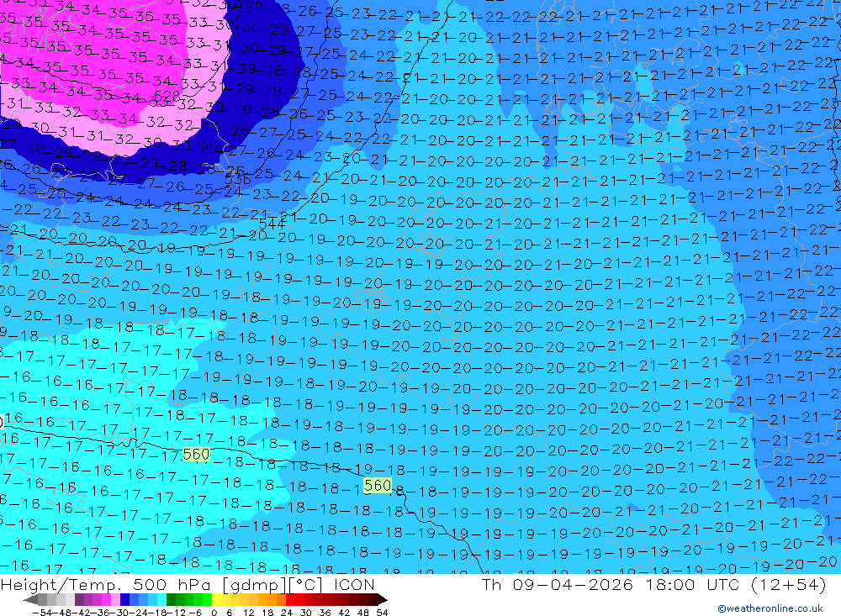Click the '36' legend scale value

325,613
